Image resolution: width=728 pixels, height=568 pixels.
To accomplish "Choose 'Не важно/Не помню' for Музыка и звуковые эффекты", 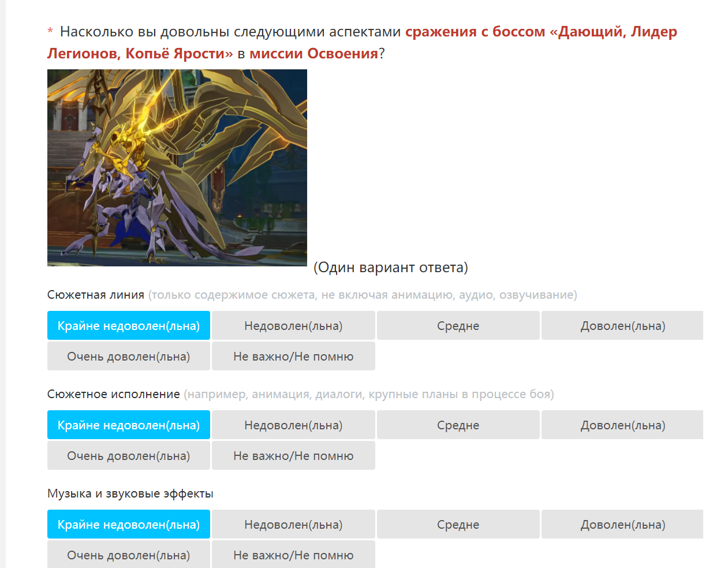I will pos(293,554).
